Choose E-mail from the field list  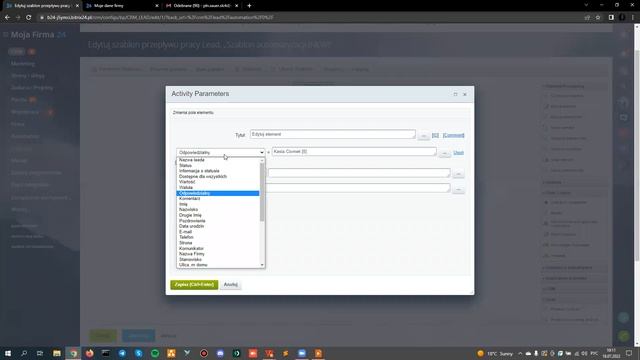tap(218, 232)
